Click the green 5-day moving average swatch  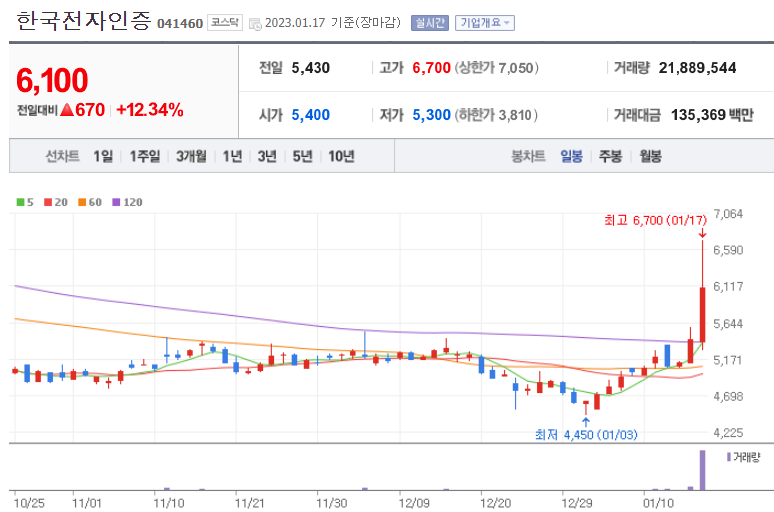coord(20,202)
